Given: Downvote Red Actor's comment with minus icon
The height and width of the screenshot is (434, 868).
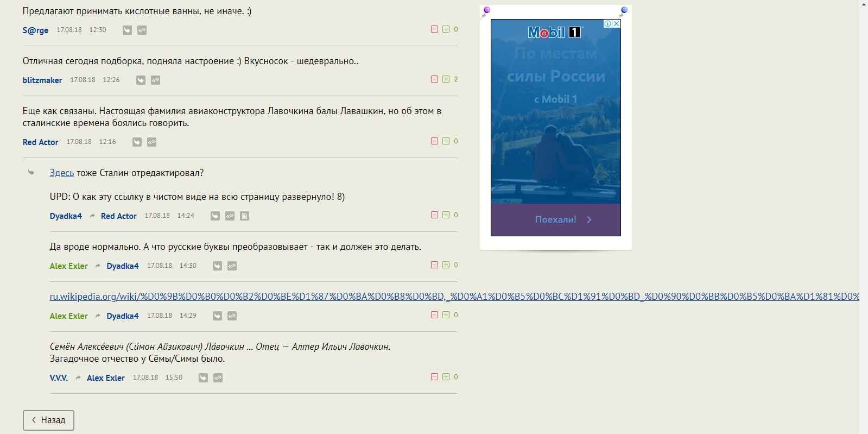Looking at the screenshot, I should point(434,141).
